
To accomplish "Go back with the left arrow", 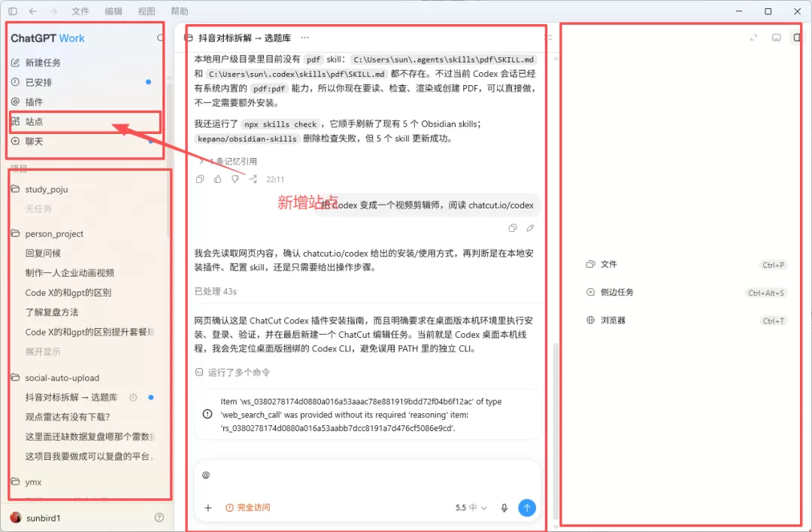I will click(32, 11).
